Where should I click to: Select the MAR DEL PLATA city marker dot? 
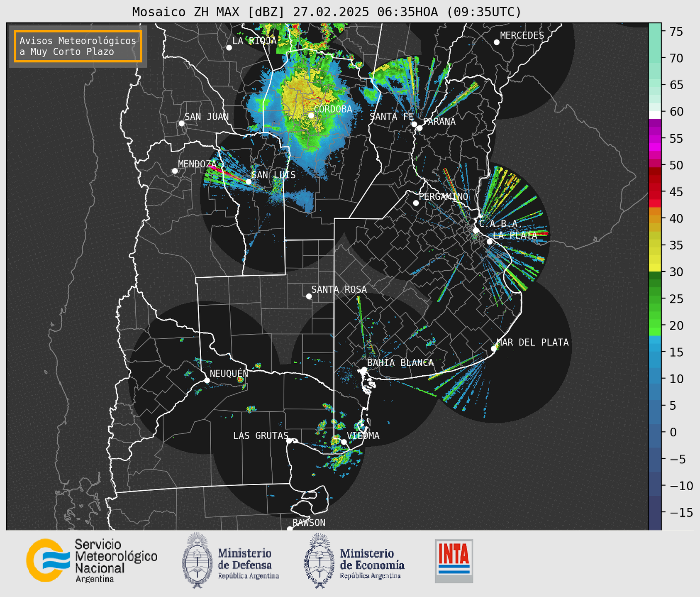click(x=494, y=349)
